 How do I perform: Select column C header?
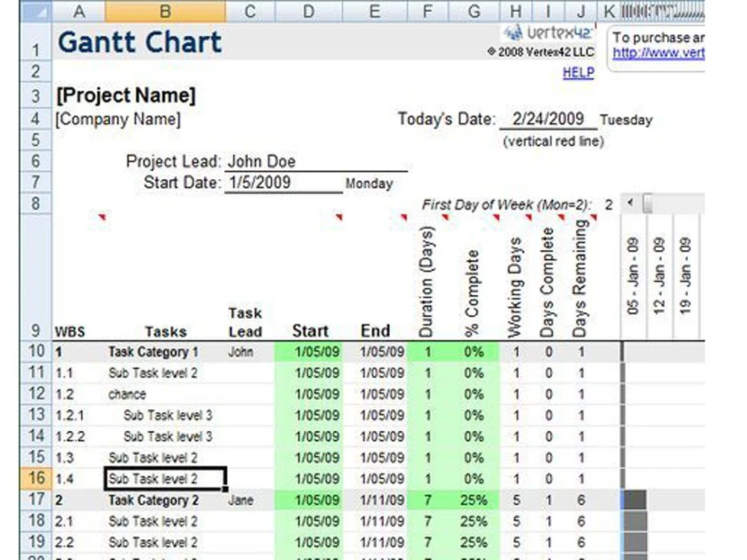(249, 11)
